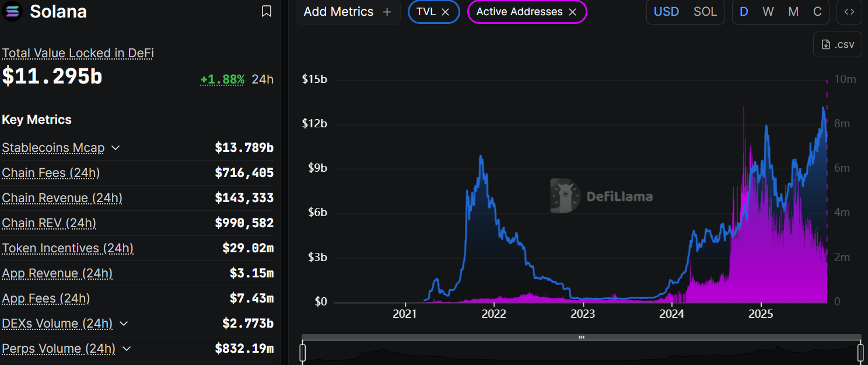Image resolution: width=868 pixels, height=365 pixels.
Task: Select weekly (W) chart grouping
Action: pos(768,12)
